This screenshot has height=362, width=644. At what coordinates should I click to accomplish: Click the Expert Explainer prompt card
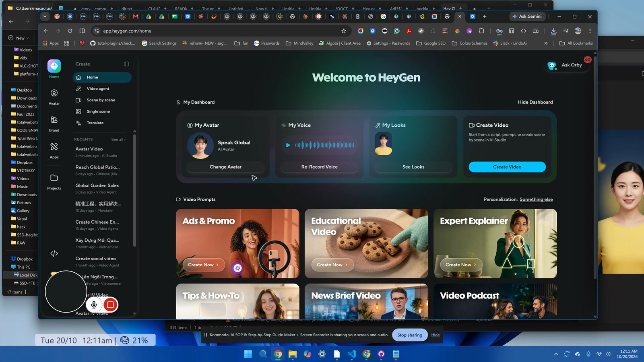pos(495,243)
